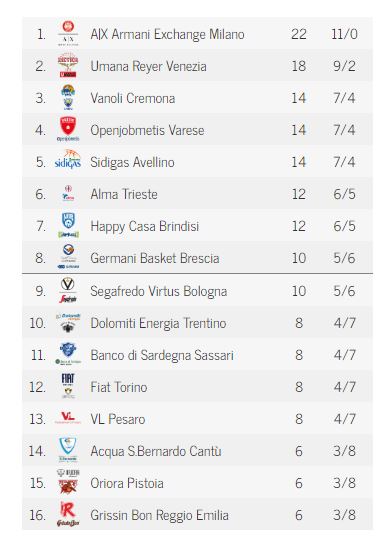This screenshot has width=386, height=542.
Task: Click the Happy Casa Brindisi logo
Action: [68, 225]
